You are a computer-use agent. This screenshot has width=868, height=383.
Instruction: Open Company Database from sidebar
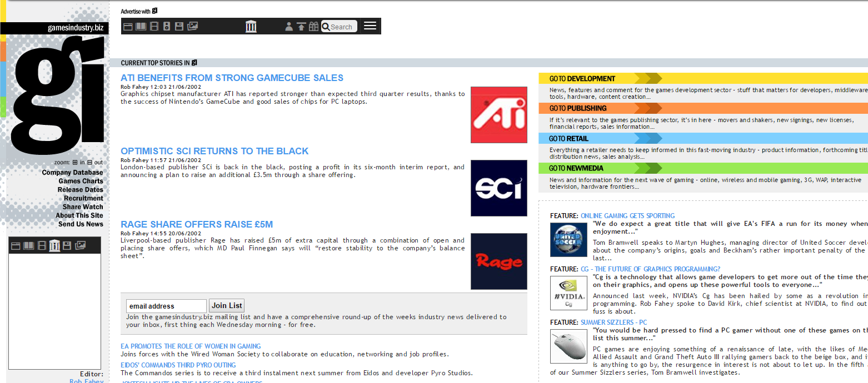tap(72, 173)
